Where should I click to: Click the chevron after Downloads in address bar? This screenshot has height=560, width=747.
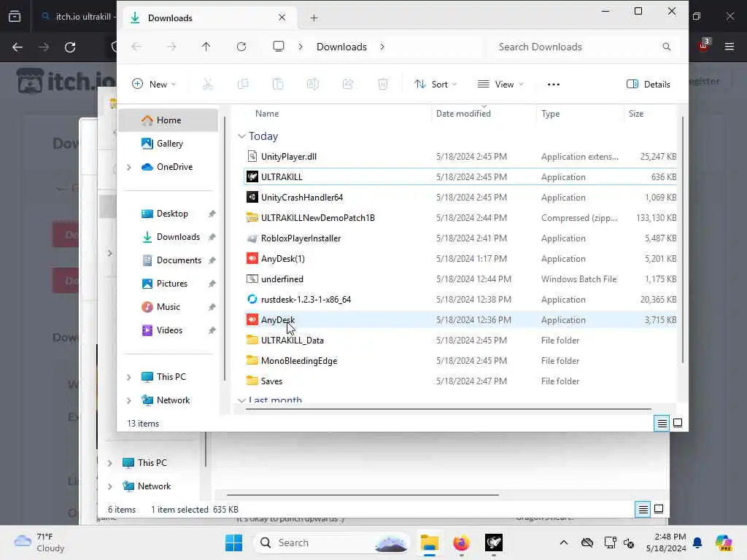pyautogui.click(x=382, y=47)
